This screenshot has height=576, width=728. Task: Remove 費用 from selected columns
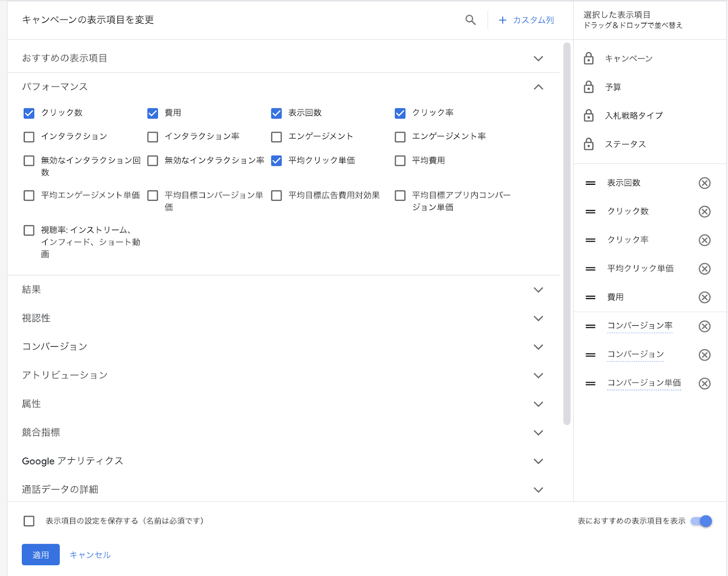(x=704, y=297)
